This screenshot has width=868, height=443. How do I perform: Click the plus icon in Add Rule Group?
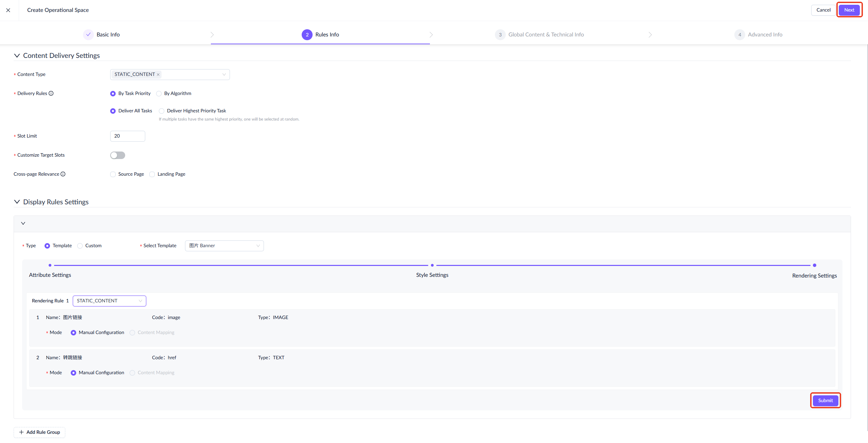tap(21, 432)
